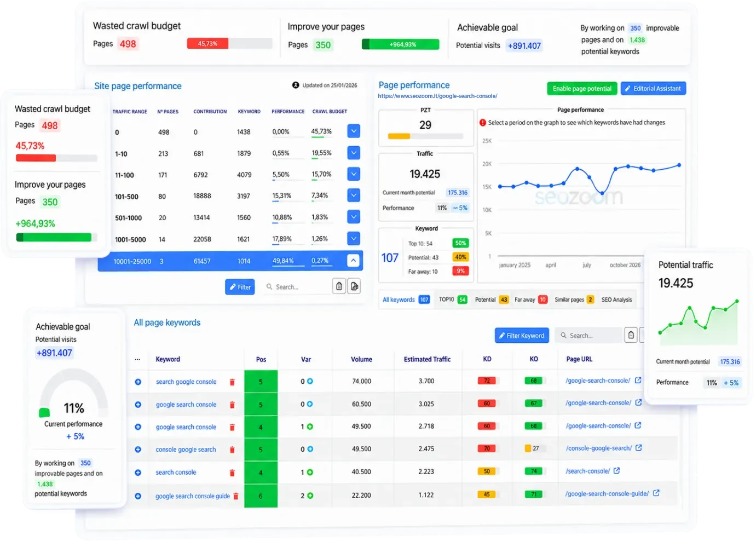Delete 'search console' keyword trash icon

point(232,473)
